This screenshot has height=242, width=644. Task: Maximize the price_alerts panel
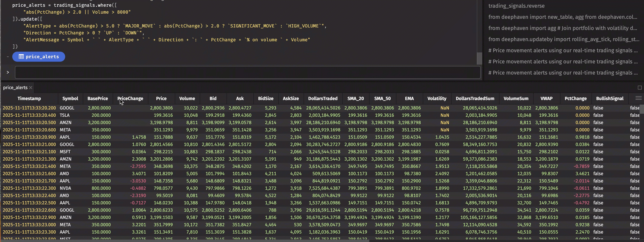tap(640, 87)
